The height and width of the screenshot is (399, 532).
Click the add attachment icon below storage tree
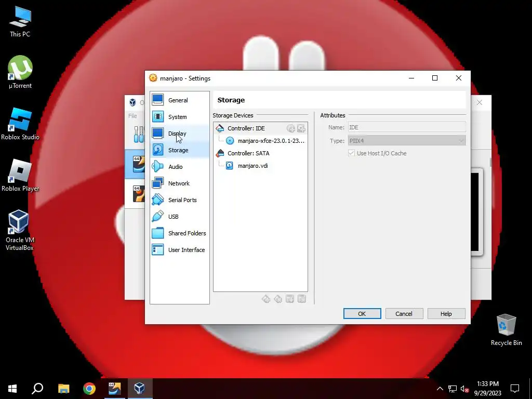click(290, 299)
